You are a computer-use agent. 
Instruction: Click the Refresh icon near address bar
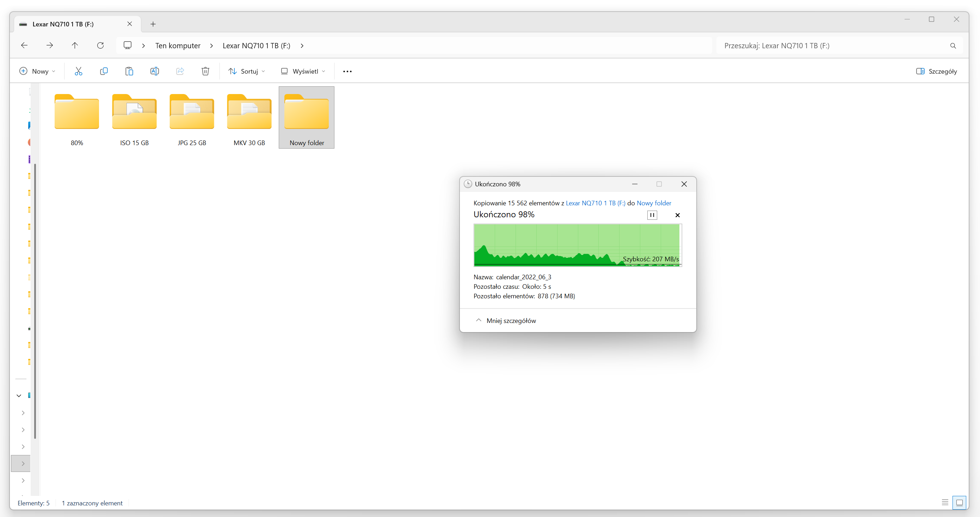pos(100,46)
